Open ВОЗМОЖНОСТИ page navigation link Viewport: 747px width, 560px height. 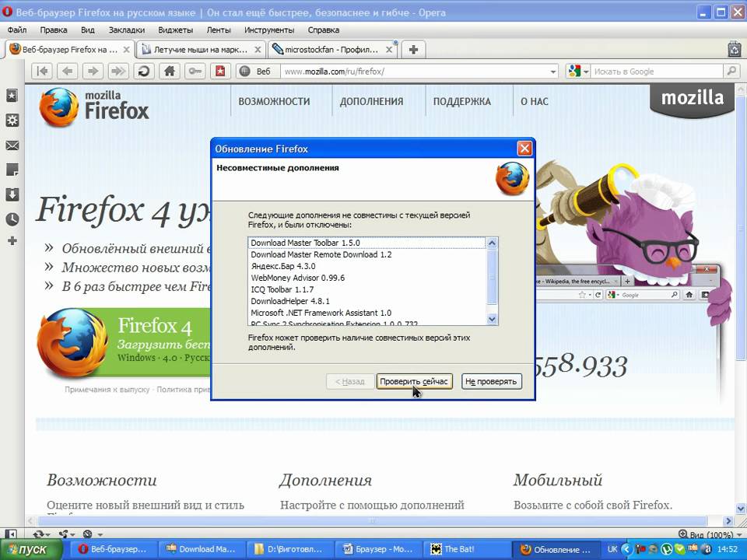(274, 101)
